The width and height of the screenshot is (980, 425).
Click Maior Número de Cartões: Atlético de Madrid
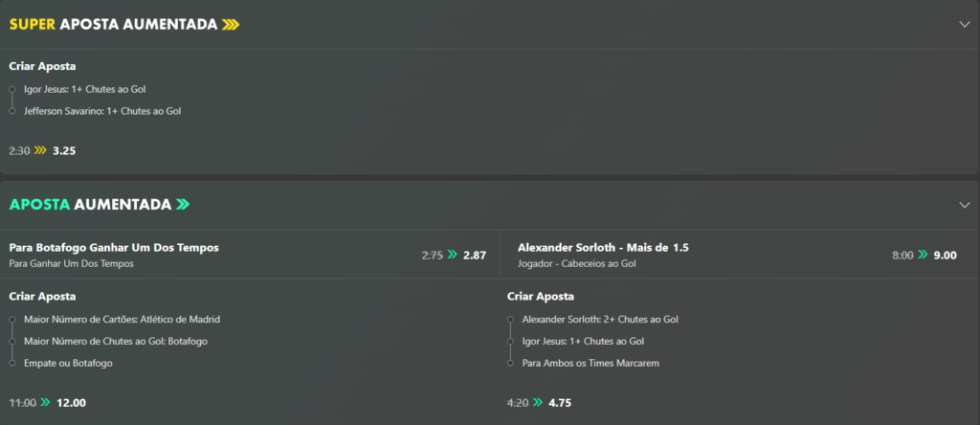(122, 320)
